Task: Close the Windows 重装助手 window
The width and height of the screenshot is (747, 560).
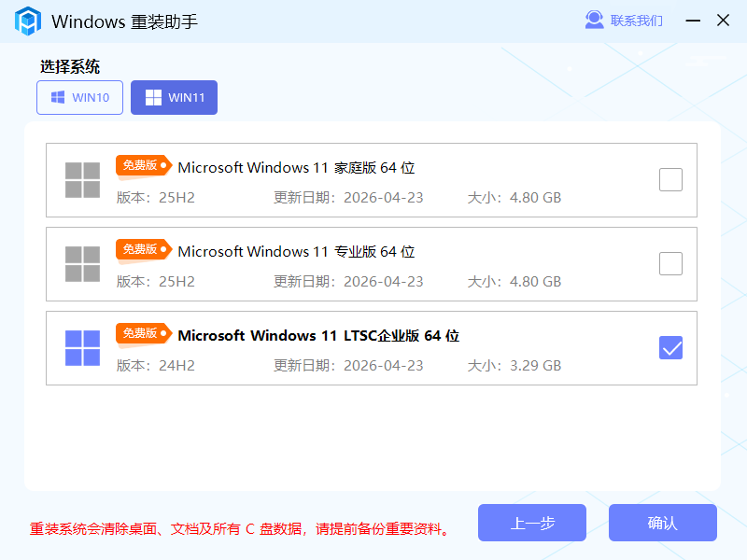Action: [x=723, y=20]
